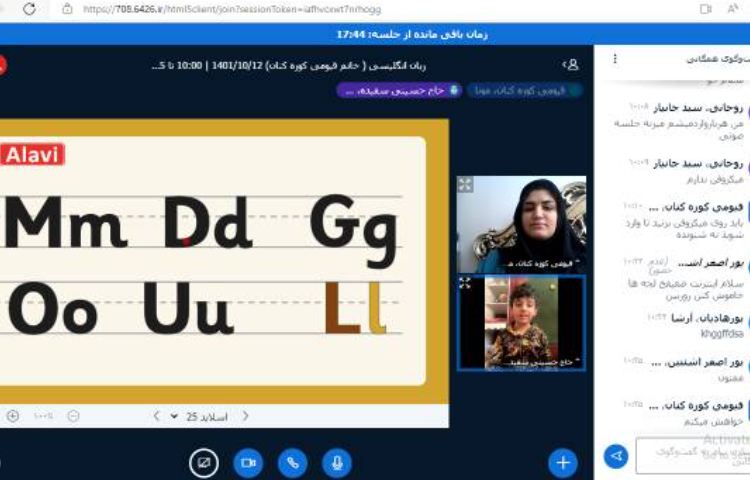Toggle the users list icon
The height and width of the screenshot is (480, 750).
[571, 65]
